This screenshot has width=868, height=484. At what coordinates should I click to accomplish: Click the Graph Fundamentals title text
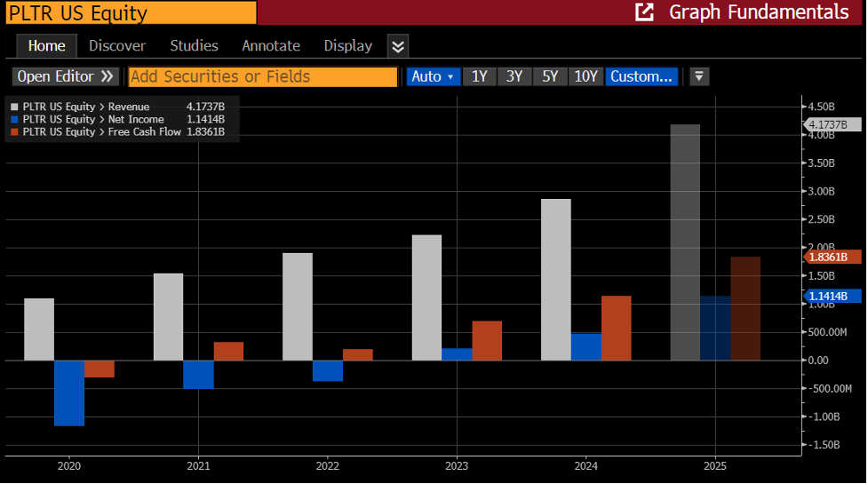pyautogui.click(x=759, y=12)
